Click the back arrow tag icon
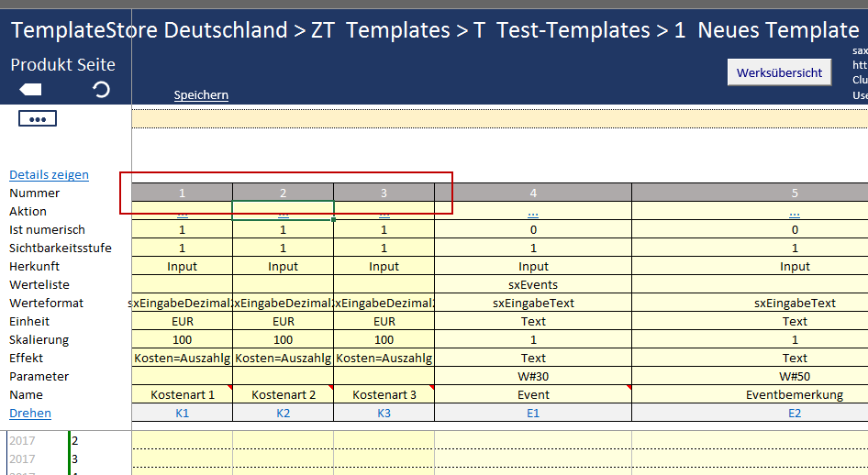Viewport: 868px width, 475px height. pos(30,89)
